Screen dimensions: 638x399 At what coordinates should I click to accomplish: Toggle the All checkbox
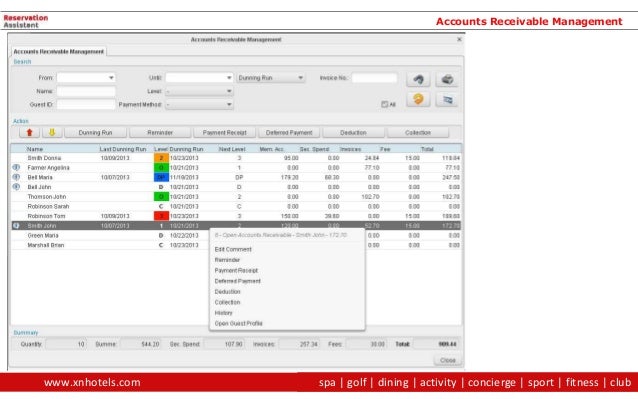click(x=384, y=105)
